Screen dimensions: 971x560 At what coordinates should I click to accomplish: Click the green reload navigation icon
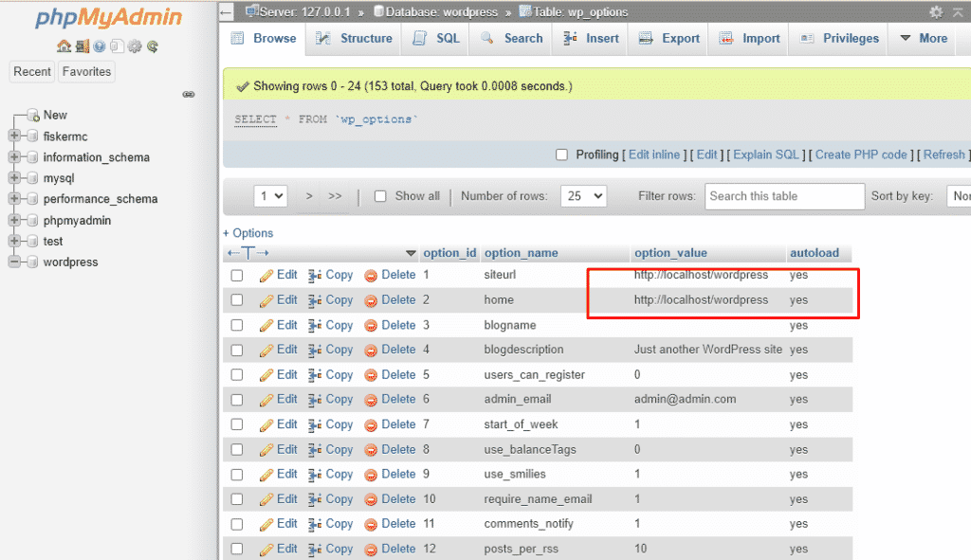click(x=153, y=46)
